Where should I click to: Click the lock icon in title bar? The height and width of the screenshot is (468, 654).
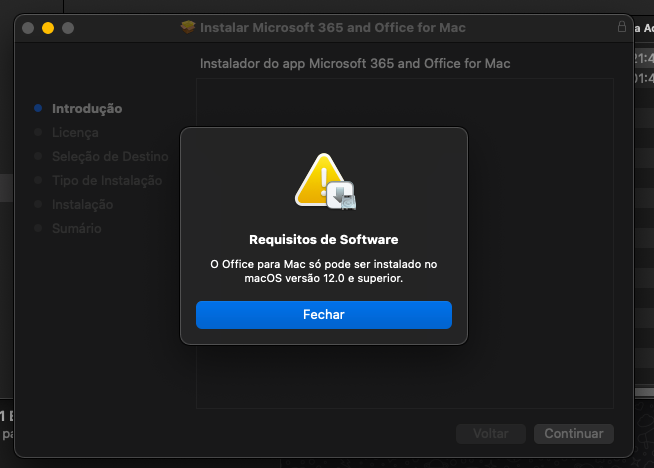(x=622, y=28)
